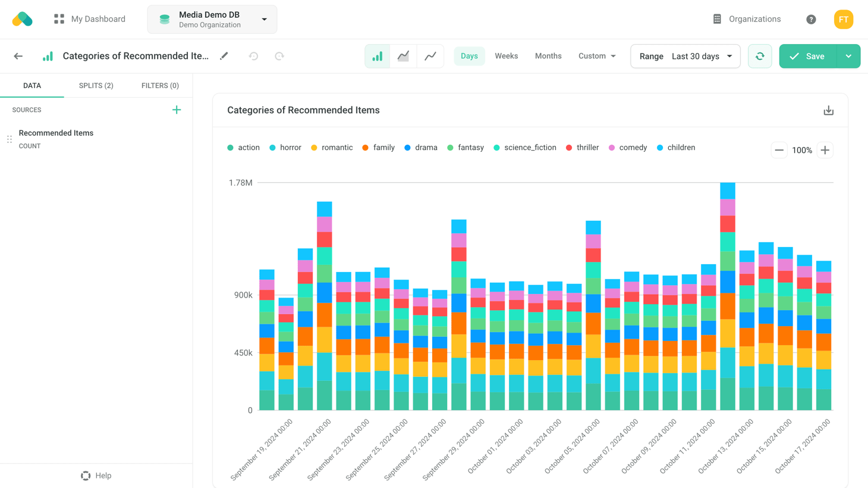Image resolution: width=868 pixels, height=488 pixels.
Task: Click the undo icon
Action: pyautogui.click(x=253, y=56)
